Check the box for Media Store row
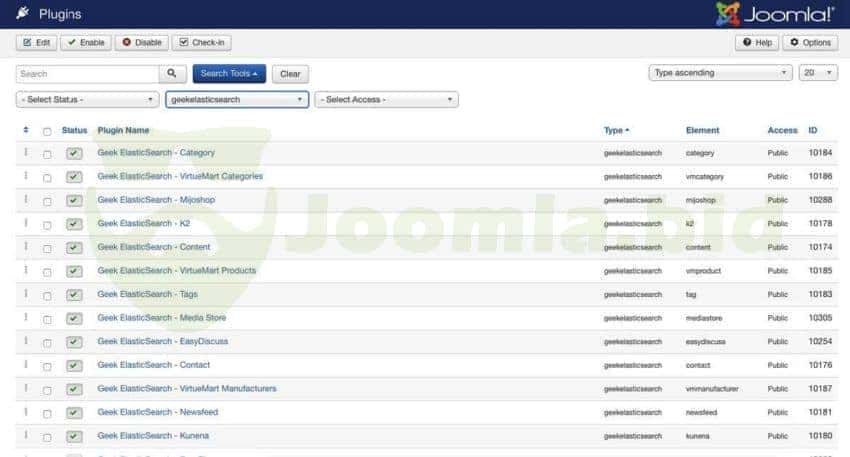Viewport: 850px width, 457px height. pos(47,319)
